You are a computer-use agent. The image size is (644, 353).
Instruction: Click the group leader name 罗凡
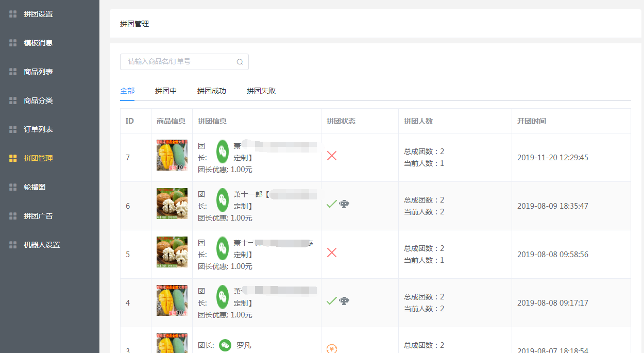tap(244, 345)
